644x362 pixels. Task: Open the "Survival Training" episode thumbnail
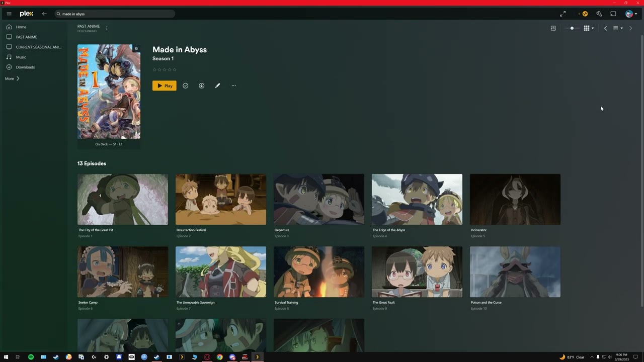[319, 271]
